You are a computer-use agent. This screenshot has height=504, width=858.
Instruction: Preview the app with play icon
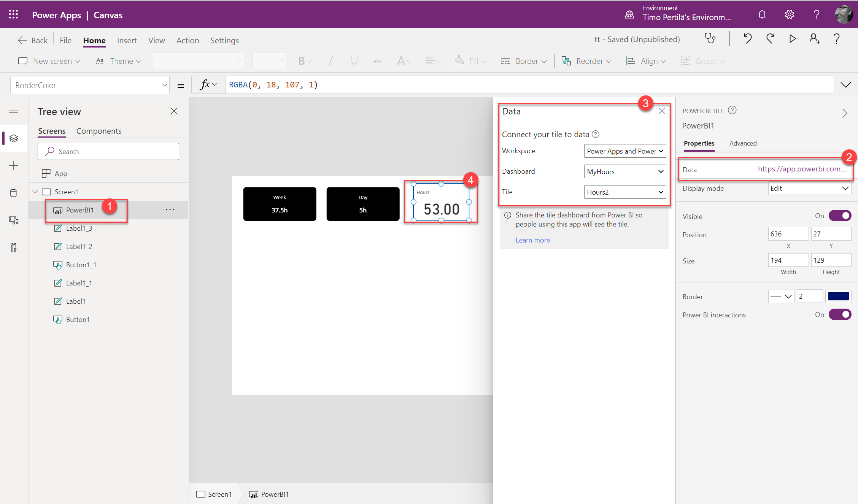pos(793,38)
